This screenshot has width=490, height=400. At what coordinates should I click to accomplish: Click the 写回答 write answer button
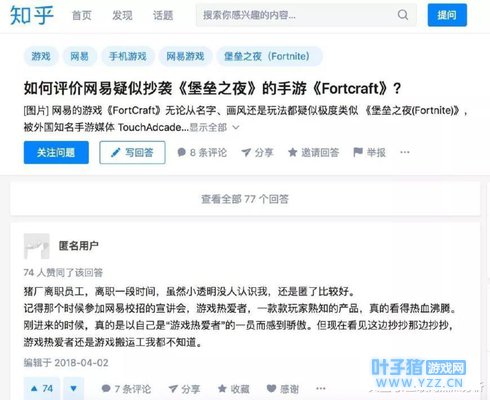[x=132, y=152]
